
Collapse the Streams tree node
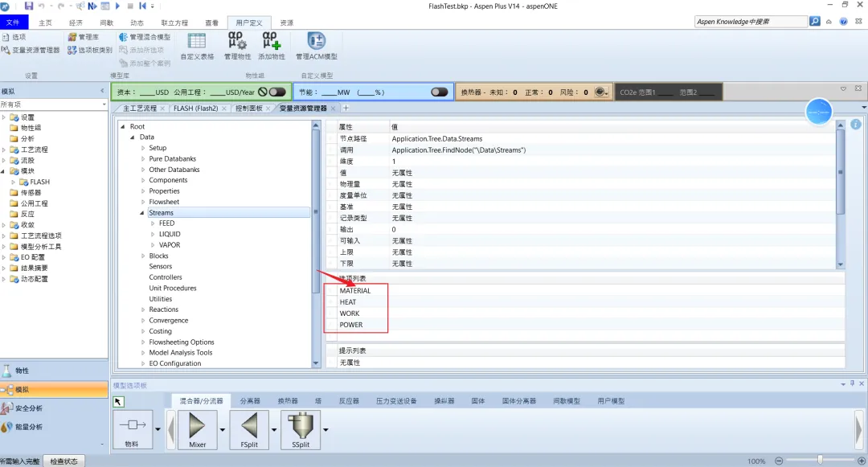coord(142,213)
